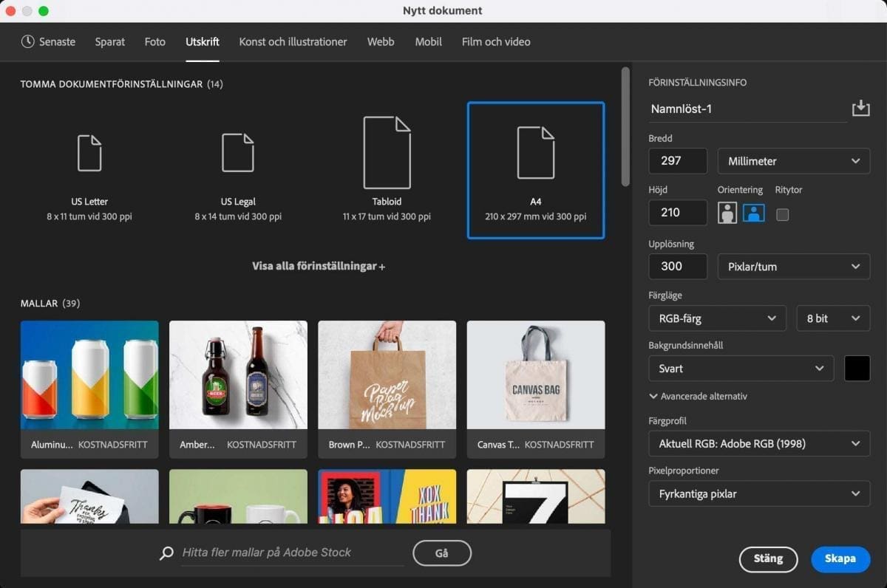This screenshot has height=588, width=887.
Task: Switch to the Konst och illustrationer tab
Action: (x=293, y=41)
